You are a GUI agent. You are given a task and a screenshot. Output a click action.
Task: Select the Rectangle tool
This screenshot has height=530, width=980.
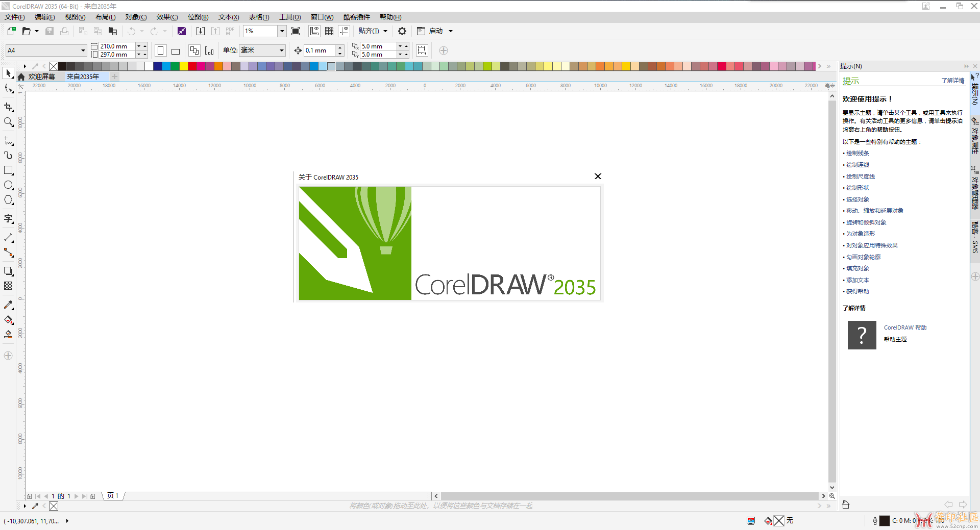point(9,170)
